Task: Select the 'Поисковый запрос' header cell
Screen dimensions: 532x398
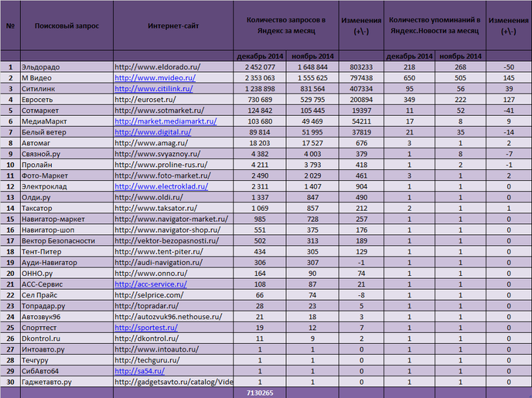Action: coord(66,26)
